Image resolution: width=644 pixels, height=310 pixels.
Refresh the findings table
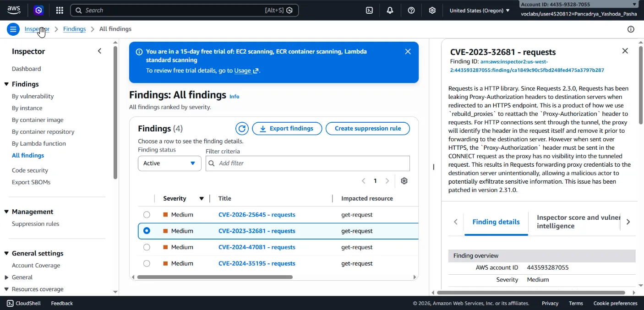pyautogui.click(x=242, y=129)
